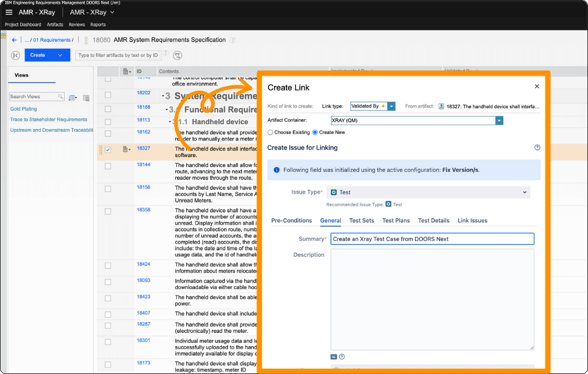Screen dimensions: 588x374
Task: Open Upstream and Downstream Traceability view
Action: [x=51, y=130]
